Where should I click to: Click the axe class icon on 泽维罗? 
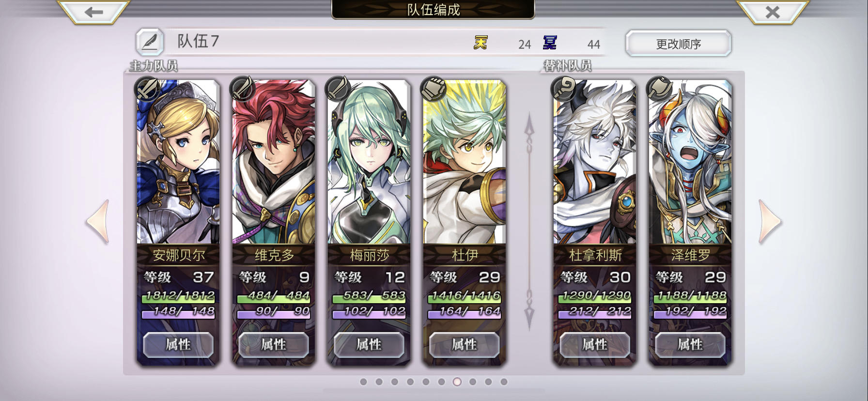(659, 89)
